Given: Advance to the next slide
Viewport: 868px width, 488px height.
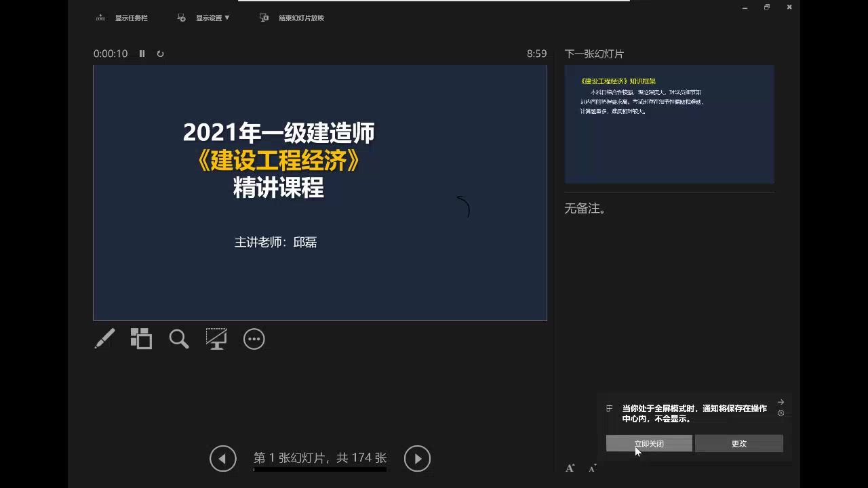Looking at the screenshot, I should [418, 459].
